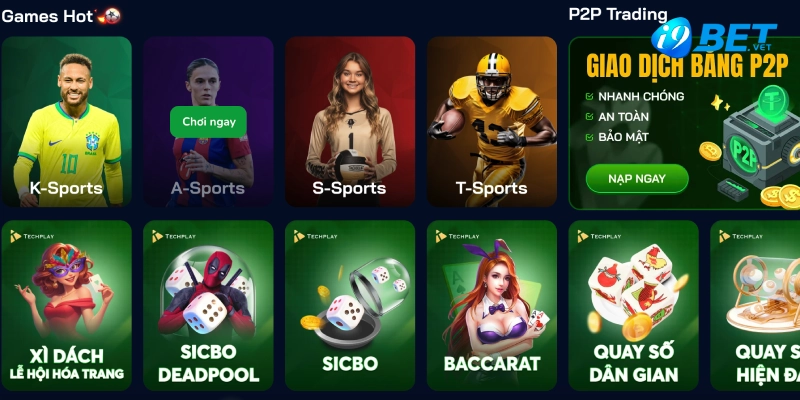Viewport: 800px width, 400px height.
Task: Open the Sicbo Deadpool game
Action: [x=208, y=306]
